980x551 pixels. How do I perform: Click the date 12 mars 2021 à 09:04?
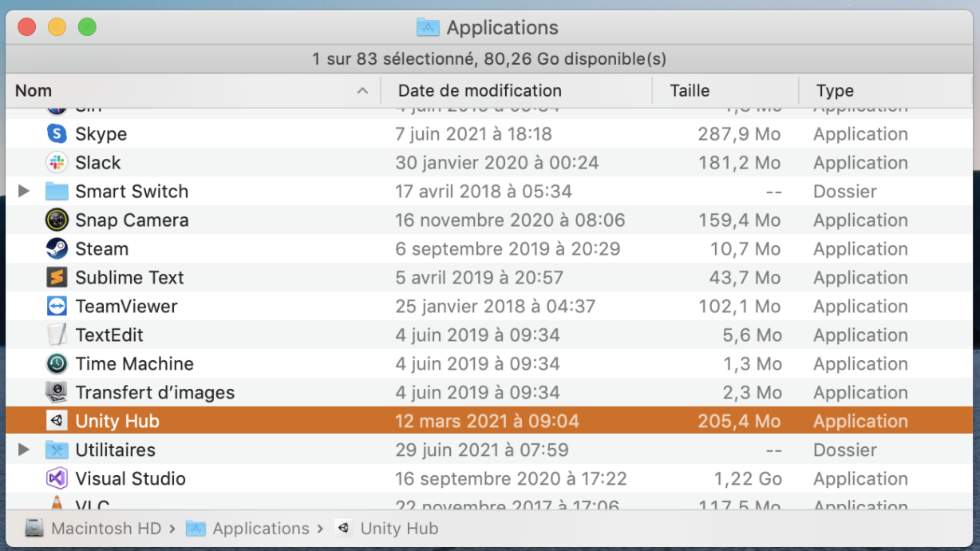pyautogui.click(x=488, y=422)
